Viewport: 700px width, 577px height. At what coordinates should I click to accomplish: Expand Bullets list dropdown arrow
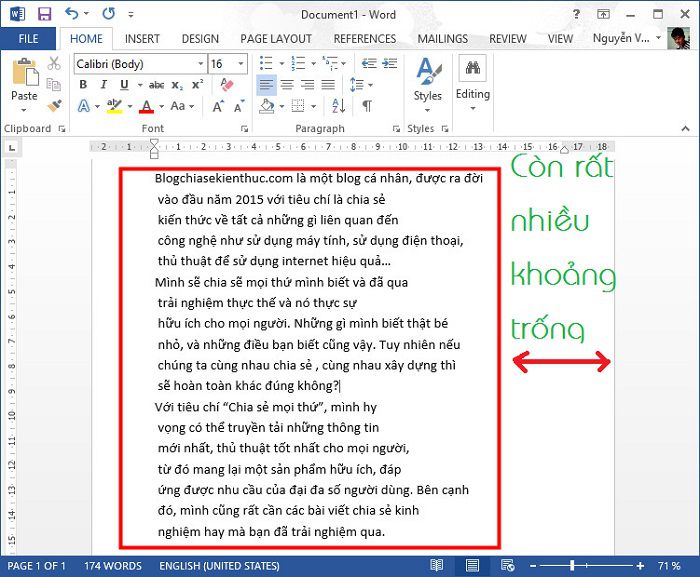tap(282, 63)
